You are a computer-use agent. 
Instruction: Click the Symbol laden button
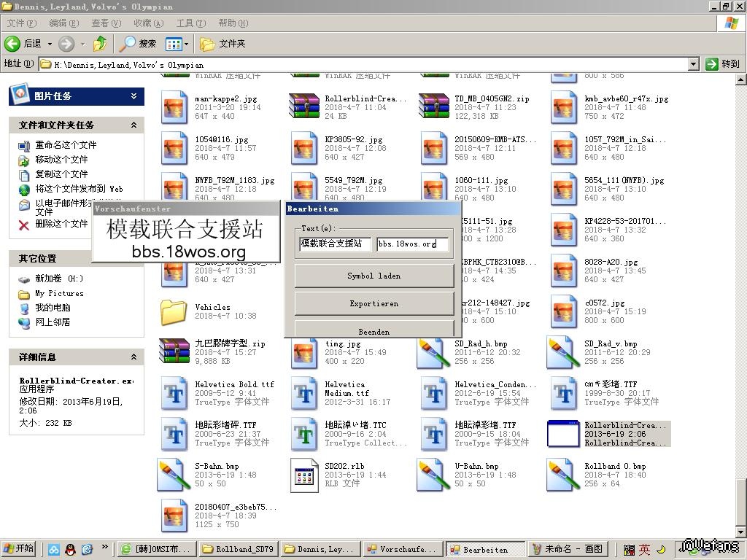click(x=373, y=276)
